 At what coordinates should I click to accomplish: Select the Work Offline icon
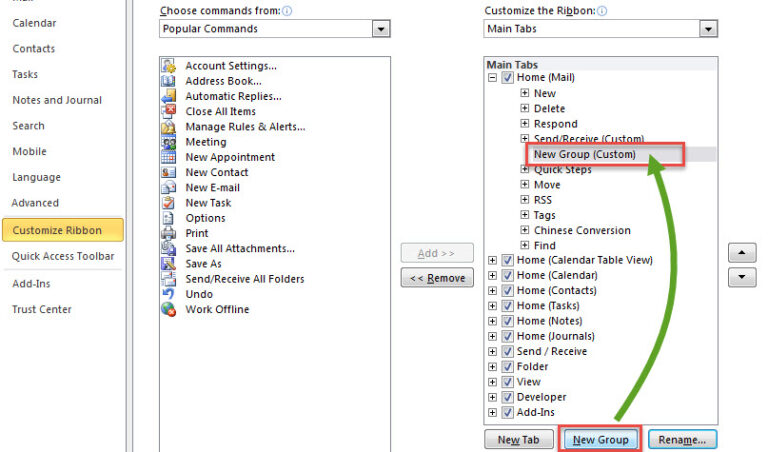click(x=168, y=309)
